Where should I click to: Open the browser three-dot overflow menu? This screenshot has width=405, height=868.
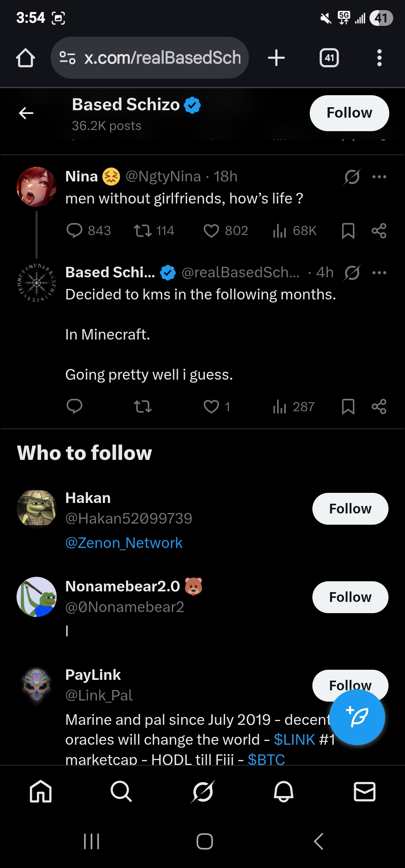click(379, 58)
